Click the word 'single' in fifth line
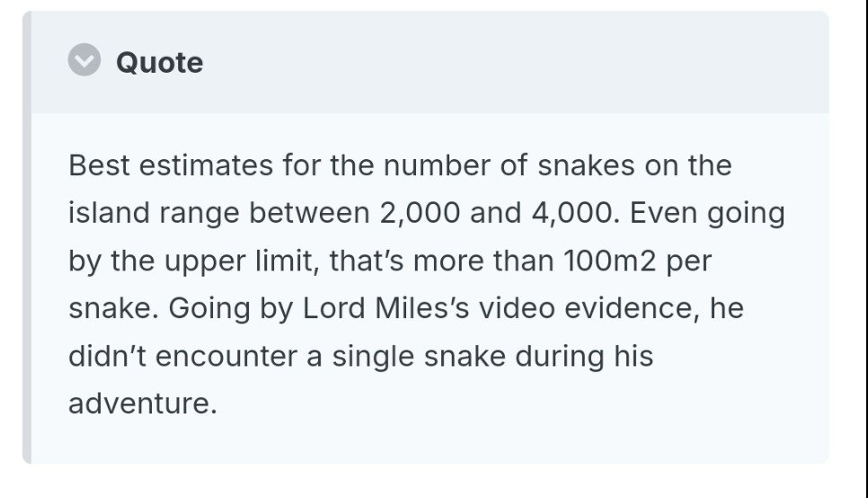The height and width of the screenshot is (498, 868). (373, 356)
